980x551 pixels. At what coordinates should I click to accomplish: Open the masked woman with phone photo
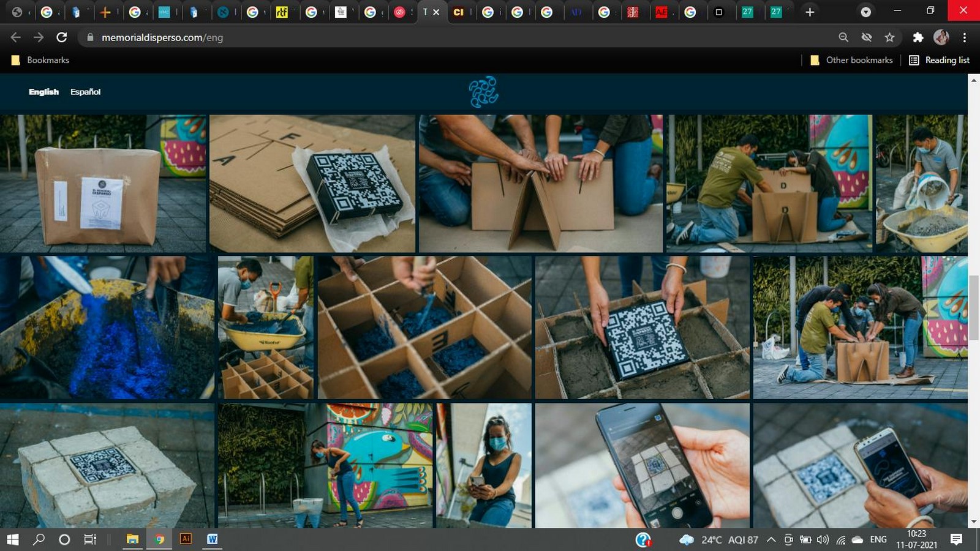tap(484, 465)
